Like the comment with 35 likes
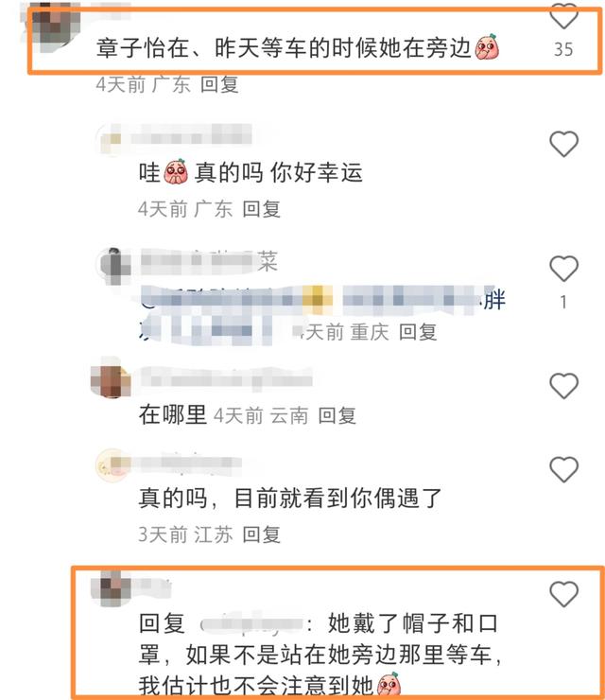Viewport: 605px width, 700px height. click(563, 16)
